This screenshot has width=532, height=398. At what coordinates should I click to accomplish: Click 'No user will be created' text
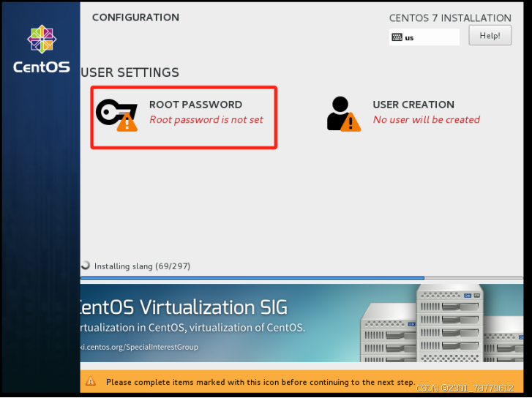(427, 120)
